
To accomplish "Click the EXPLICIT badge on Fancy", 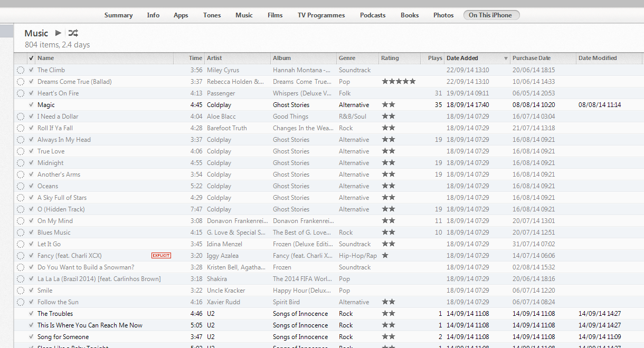I will click(x=162, y=256).
